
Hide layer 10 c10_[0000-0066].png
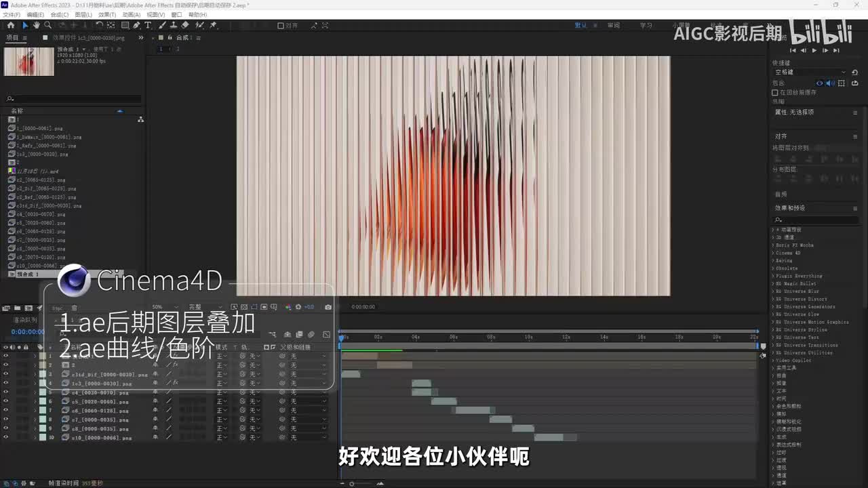click(x=5, y=437)
